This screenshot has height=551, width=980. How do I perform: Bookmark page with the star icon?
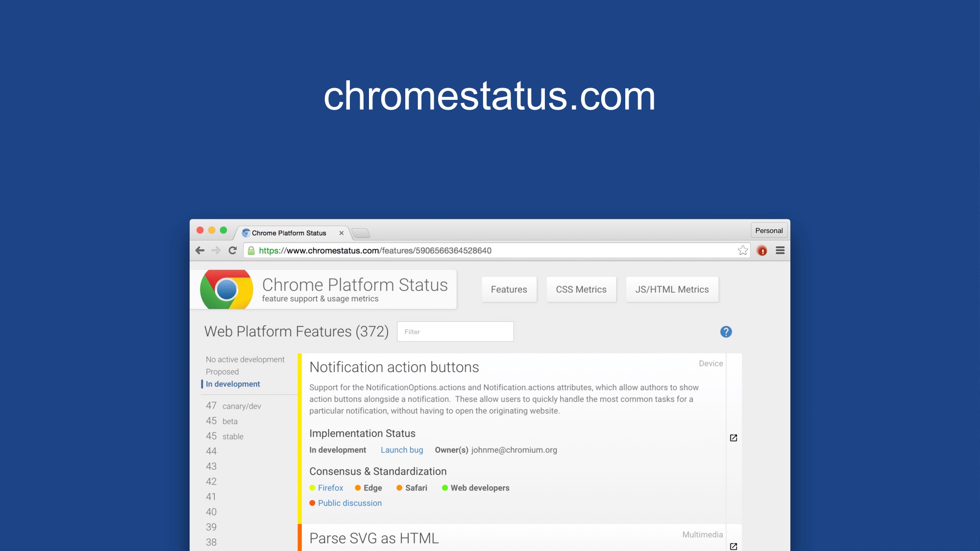(743, 250)
